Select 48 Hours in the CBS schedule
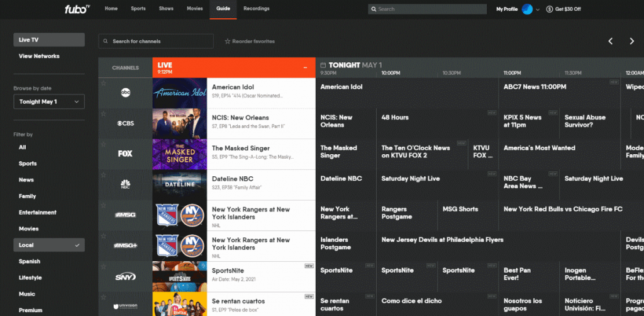The height and width of the screenshot is (316, 644). tap(437, 123)
